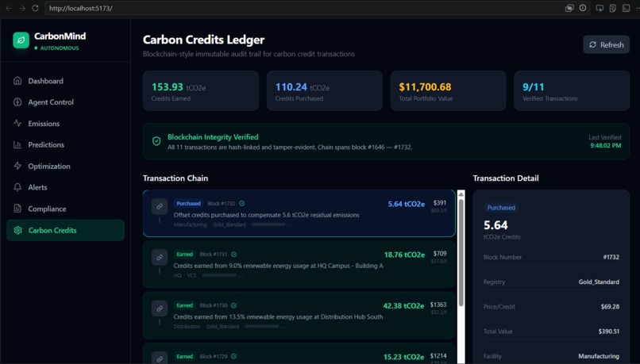Click the 9/11 Verified Transactions card

(572, 91)
